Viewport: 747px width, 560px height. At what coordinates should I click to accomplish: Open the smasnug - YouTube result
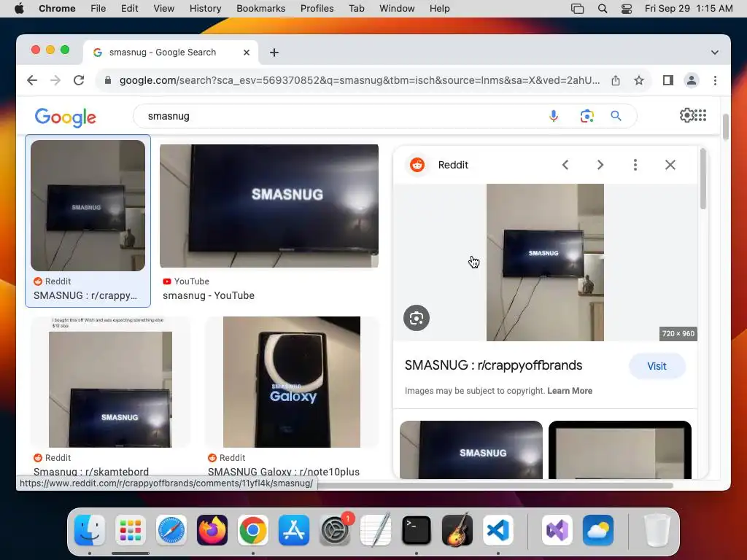click(x=209, y=295)
